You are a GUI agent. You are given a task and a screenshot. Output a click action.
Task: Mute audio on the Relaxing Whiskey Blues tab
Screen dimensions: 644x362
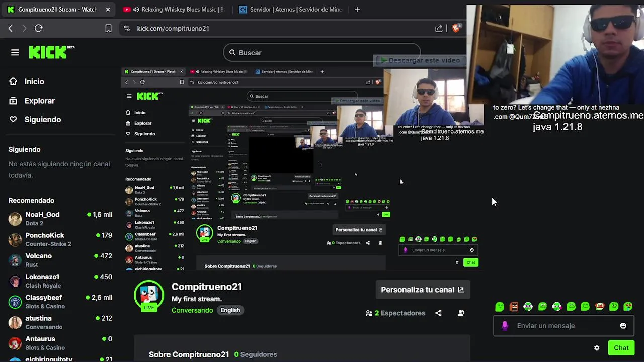[x=136, y=9]
